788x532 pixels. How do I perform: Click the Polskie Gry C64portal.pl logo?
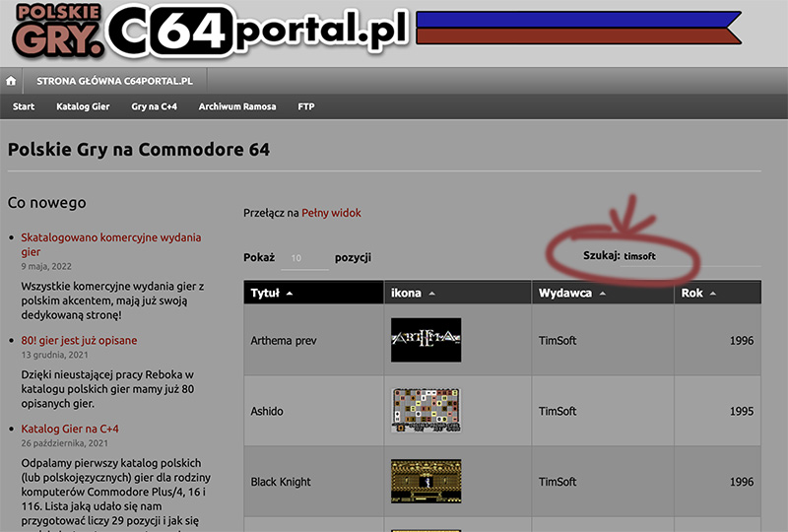pos(210,31)
